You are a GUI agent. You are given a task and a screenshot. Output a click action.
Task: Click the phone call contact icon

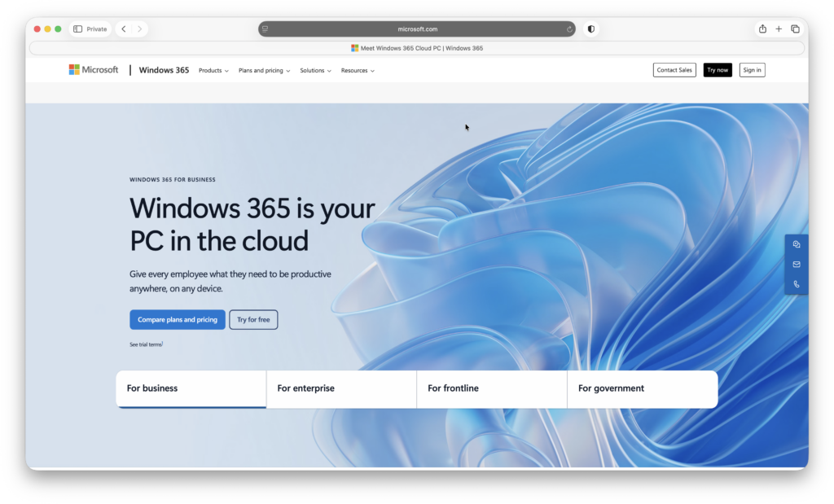point(796,284)
